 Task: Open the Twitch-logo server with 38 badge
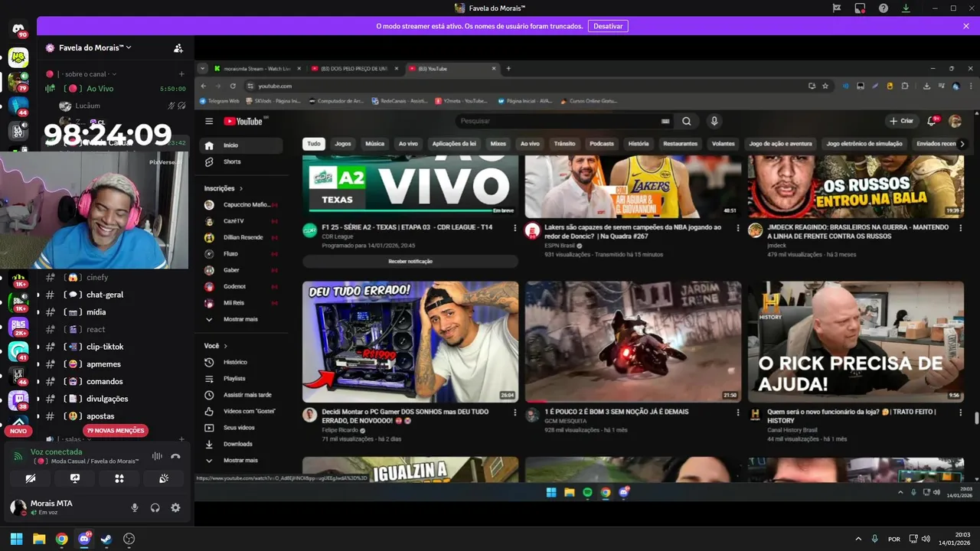18,399
